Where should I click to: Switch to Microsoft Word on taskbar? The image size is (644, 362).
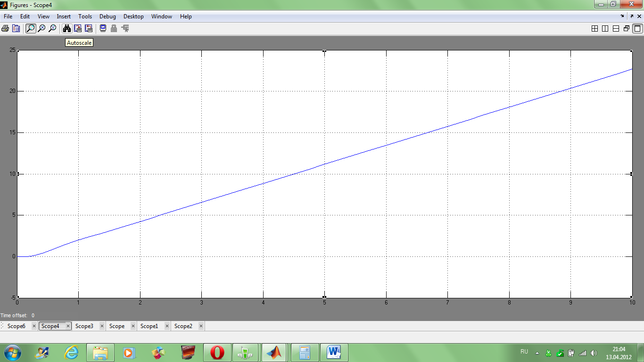pos(334,352)
